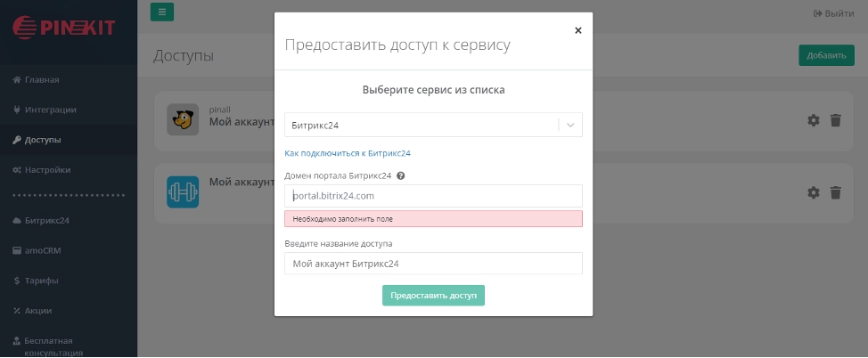The image size is (868, 358).
Task: Click the Предоставить доступ button
Action: point(433,296)
